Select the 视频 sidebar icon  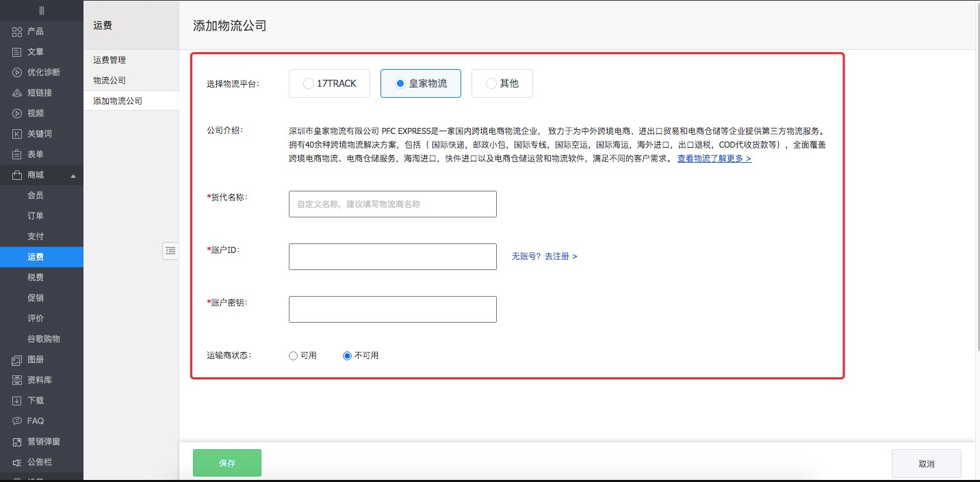[x=34, y=113]
